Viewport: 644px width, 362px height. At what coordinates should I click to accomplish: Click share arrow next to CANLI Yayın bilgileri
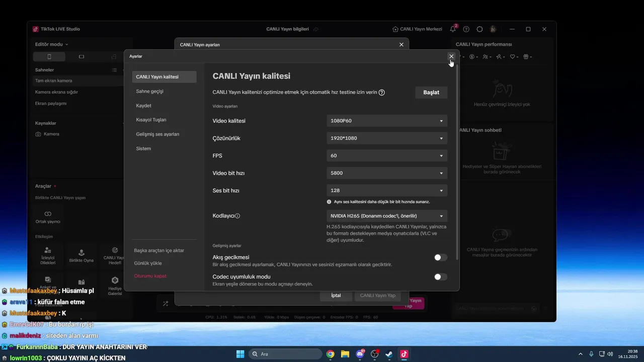click(x=316, y=29)
